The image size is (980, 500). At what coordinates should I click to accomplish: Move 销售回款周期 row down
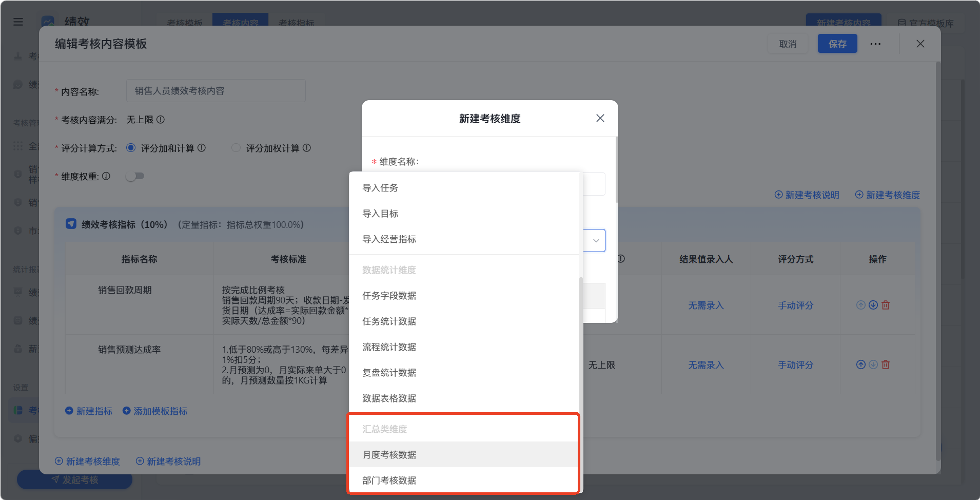click(x=873, y=305)
